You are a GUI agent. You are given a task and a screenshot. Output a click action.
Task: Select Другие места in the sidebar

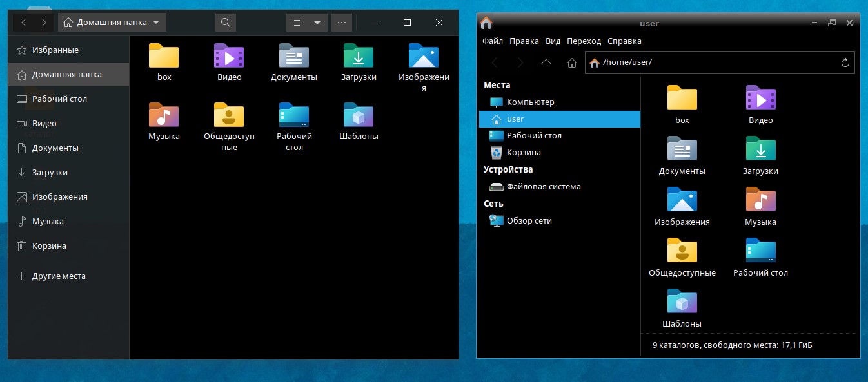point(58,276)
